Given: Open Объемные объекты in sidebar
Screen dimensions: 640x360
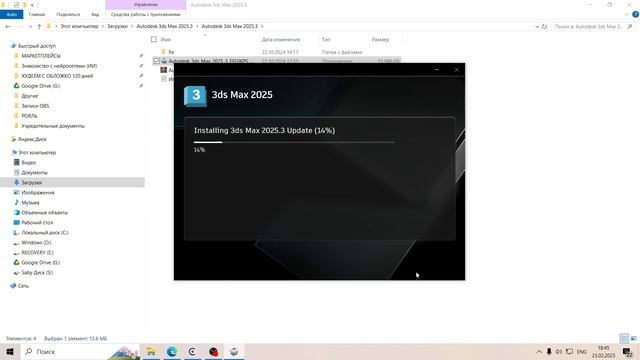Looking at the screenshot, I should (44, 212).
